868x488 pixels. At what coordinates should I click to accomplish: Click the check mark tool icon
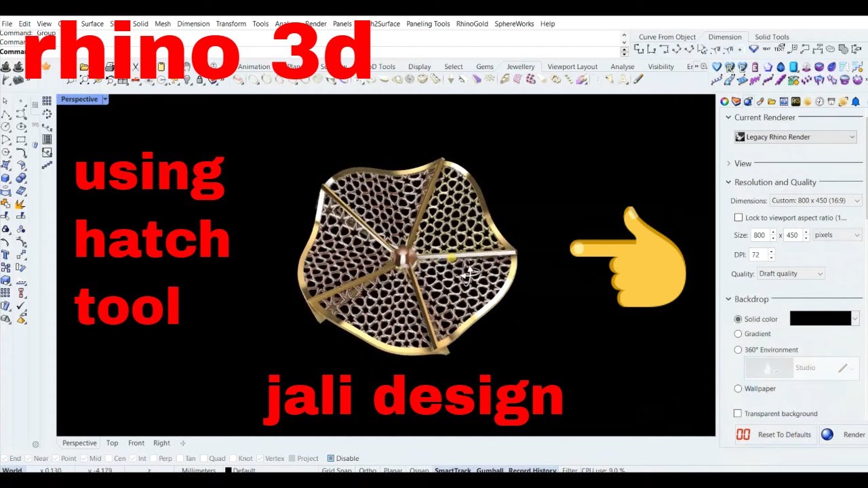click(x=21, y=306)
